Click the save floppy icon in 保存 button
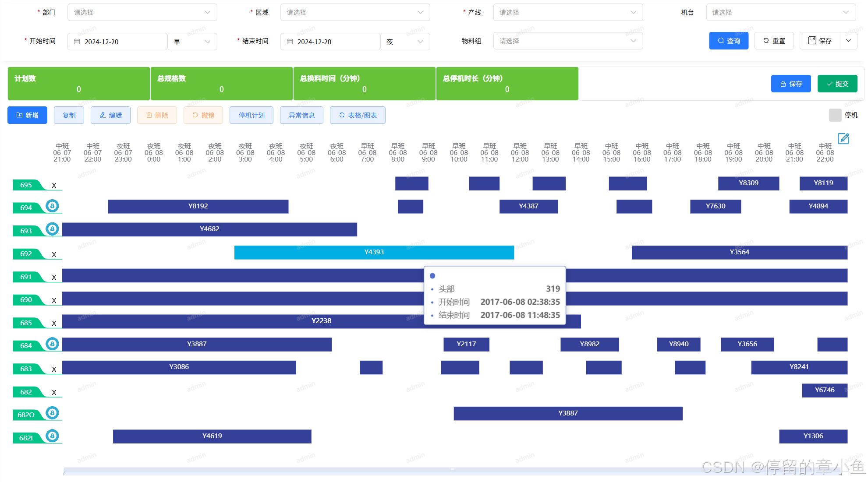The height and width of the screenshot is (482, 868). pyautogui.click(x=812, y=40)
